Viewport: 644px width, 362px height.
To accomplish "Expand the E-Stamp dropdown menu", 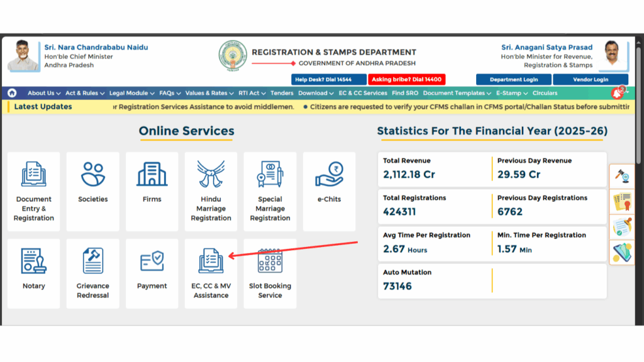I will (511, 93).
